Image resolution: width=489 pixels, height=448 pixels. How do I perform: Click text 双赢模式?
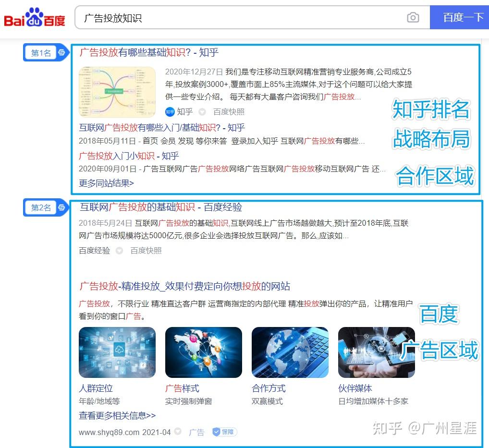(x=267, y=401)
